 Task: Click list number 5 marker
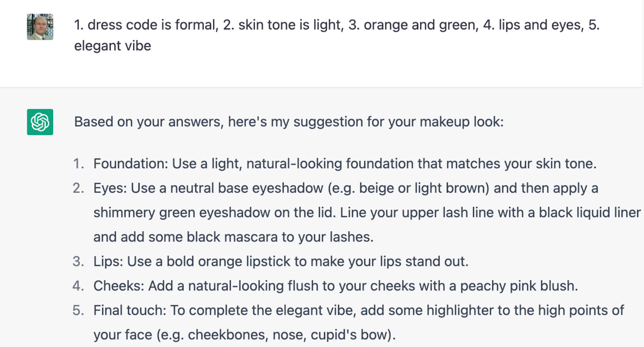click(78, 310)
